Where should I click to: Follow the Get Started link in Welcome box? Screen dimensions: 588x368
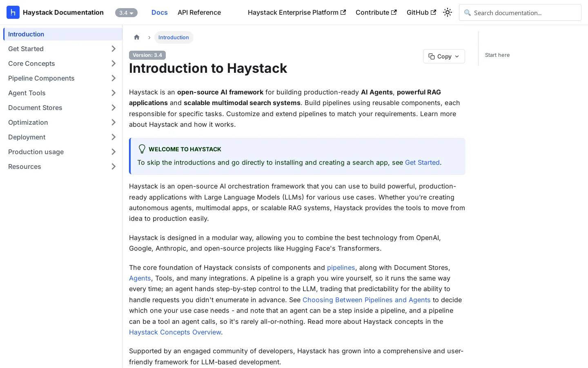[422, 162]
